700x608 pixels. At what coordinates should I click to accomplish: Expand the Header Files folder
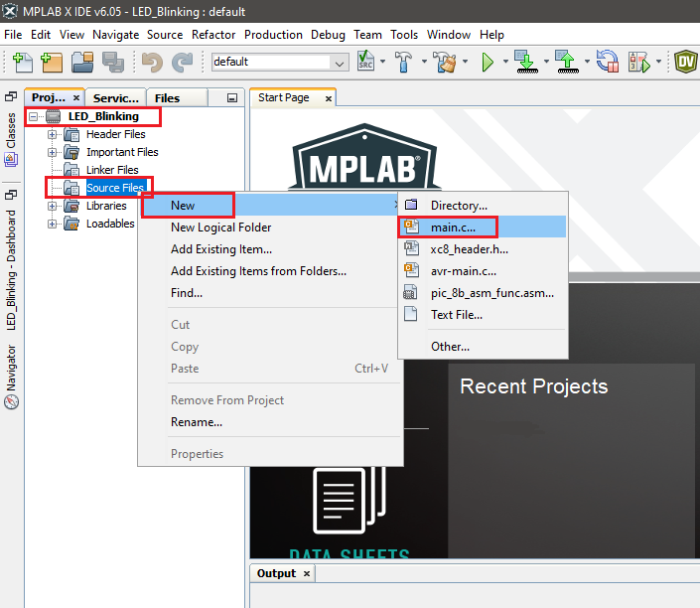coord(53,134)
